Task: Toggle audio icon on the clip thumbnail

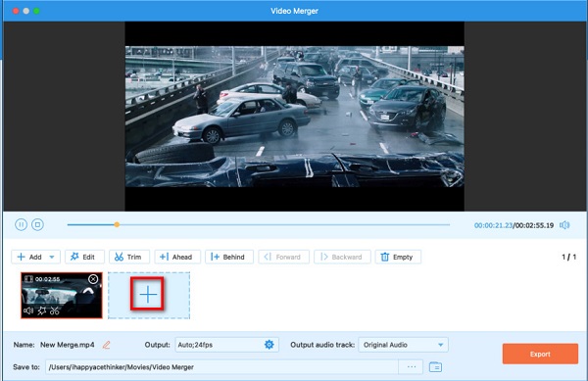Action: tap(28, 310)
